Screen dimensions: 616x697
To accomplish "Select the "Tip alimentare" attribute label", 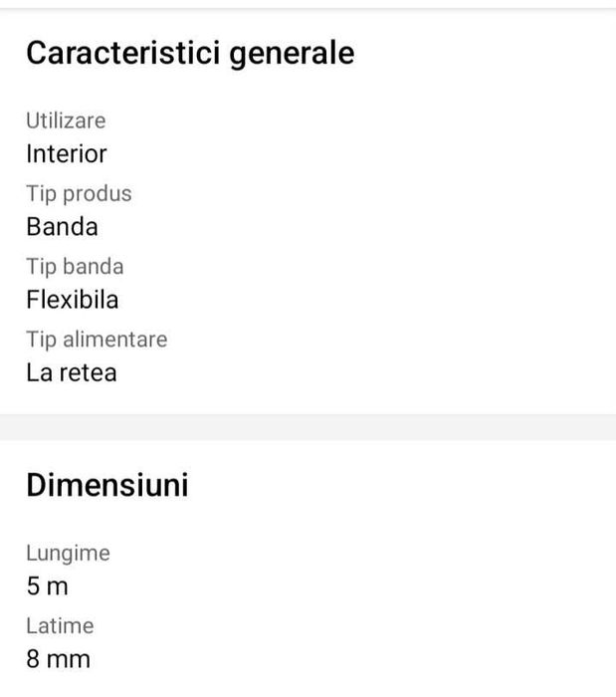I will [97, 340].
